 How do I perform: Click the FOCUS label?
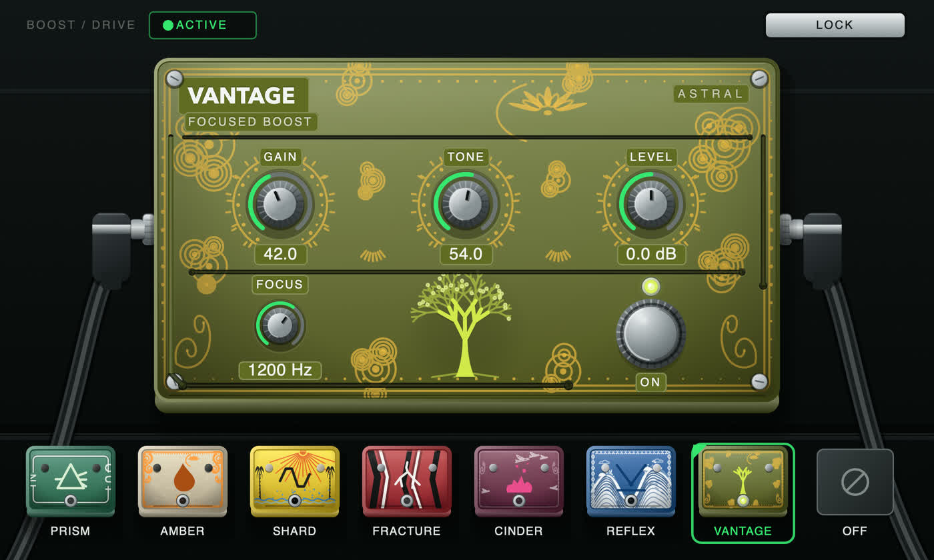(280, 285)
